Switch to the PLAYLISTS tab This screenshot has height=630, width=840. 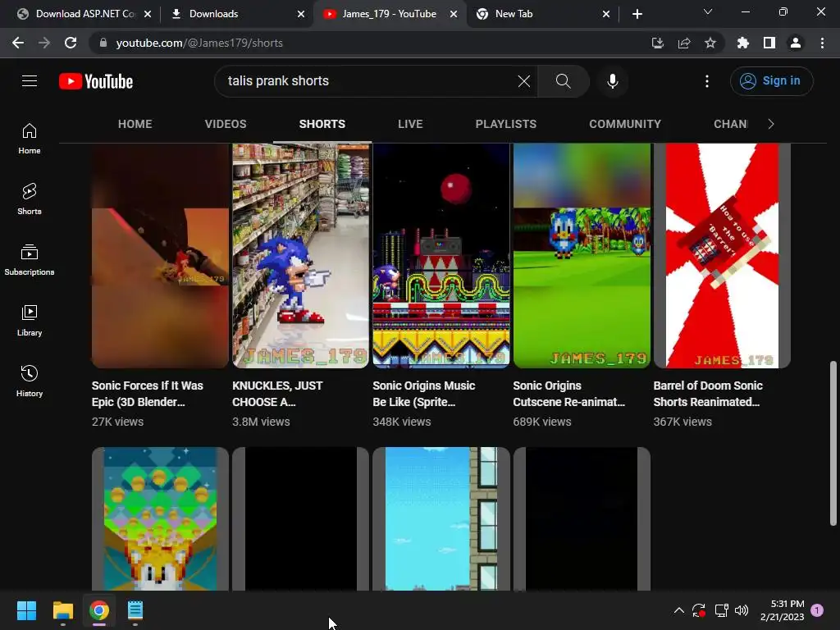(x=505, y=125)
